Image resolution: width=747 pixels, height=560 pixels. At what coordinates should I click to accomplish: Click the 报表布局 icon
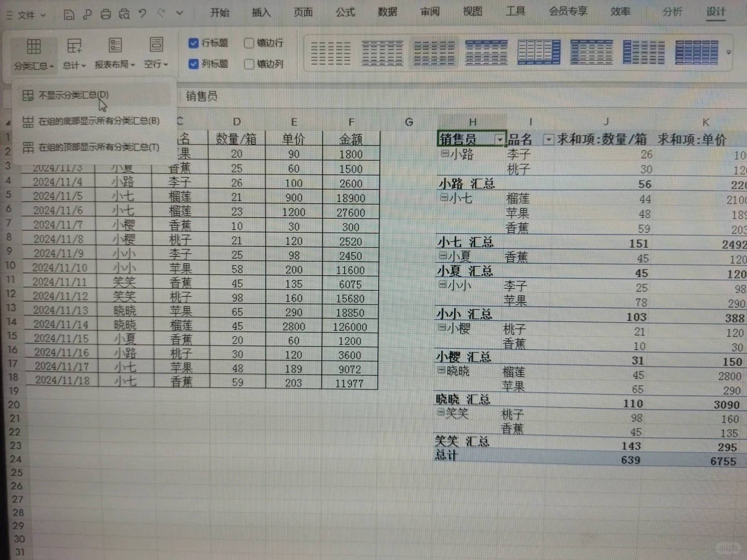pyautogui.click(x=115, y=47)
